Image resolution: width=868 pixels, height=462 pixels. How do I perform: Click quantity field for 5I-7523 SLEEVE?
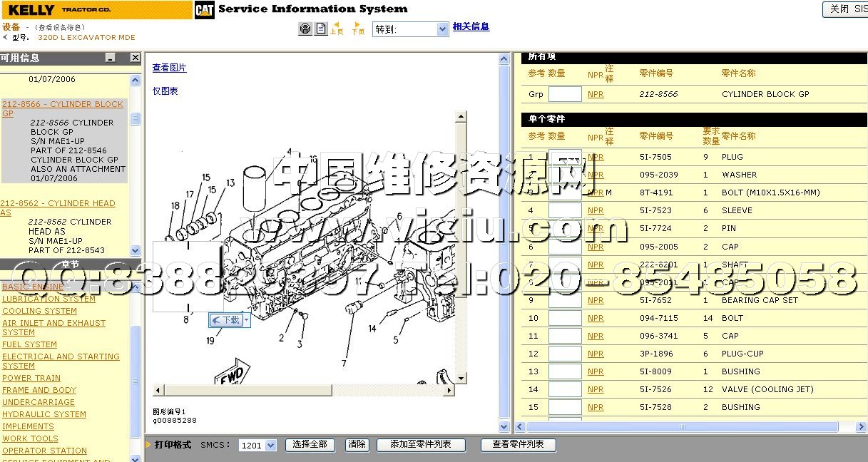coord(565,210)
